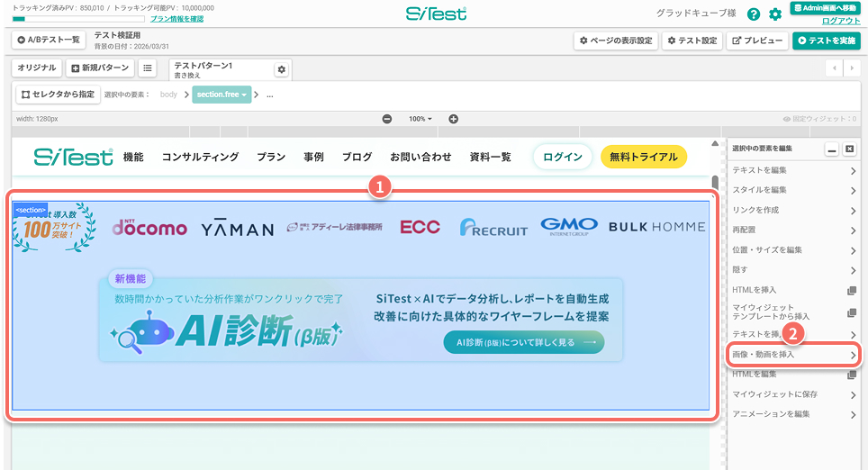The height and width of the screenshot is (470, 868).
Task: Click the preview vertical scrollbar thumb
Action: (x=715, y=183)
